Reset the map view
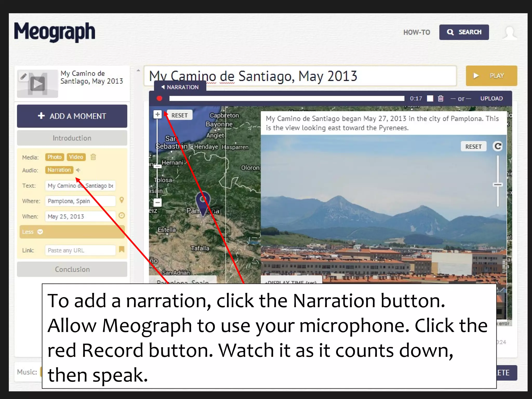Image resolution: width=532 pixels, height=399 pixels. pos(179,115)
